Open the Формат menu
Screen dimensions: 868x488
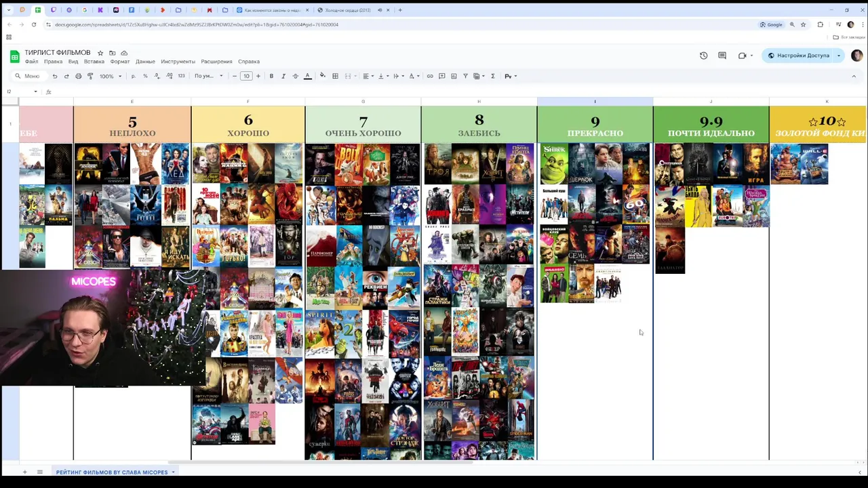pos(120,62)
